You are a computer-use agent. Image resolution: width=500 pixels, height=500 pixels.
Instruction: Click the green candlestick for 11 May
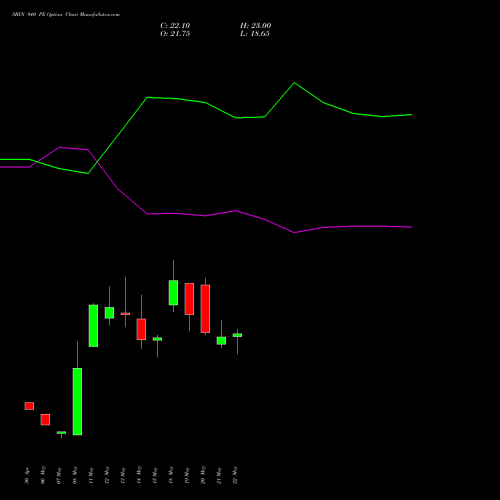[93, 326]
